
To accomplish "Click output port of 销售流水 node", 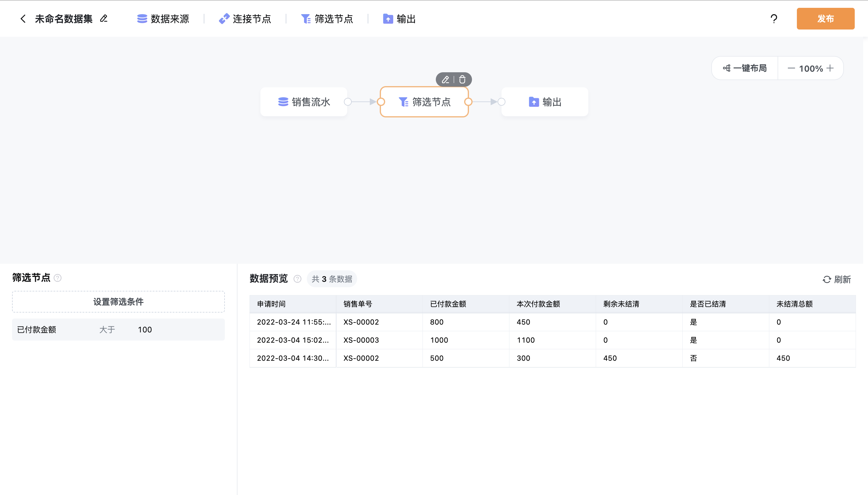I will click(x=348, y=102).
